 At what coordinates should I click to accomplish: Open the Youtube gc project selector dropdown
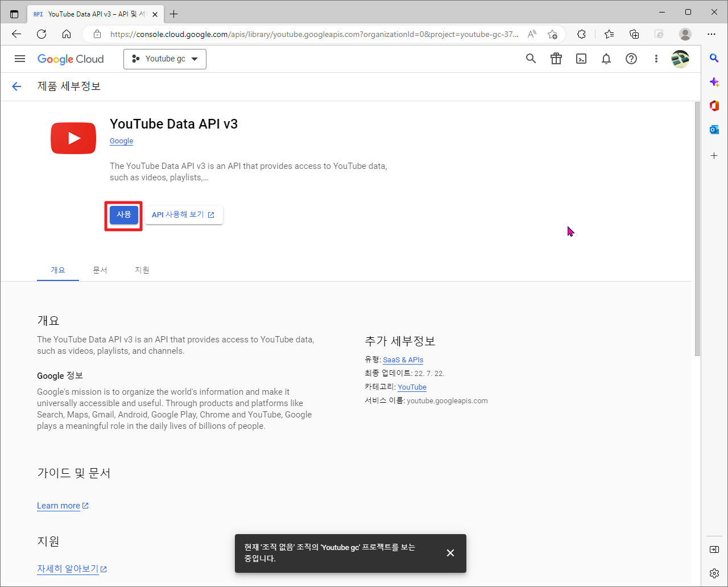point(165,59)
